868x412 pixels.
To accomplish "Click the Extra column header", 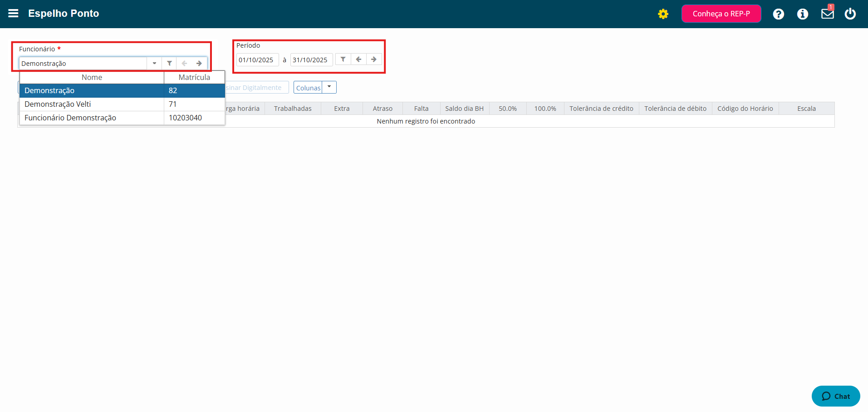I will tap(342, 109).
